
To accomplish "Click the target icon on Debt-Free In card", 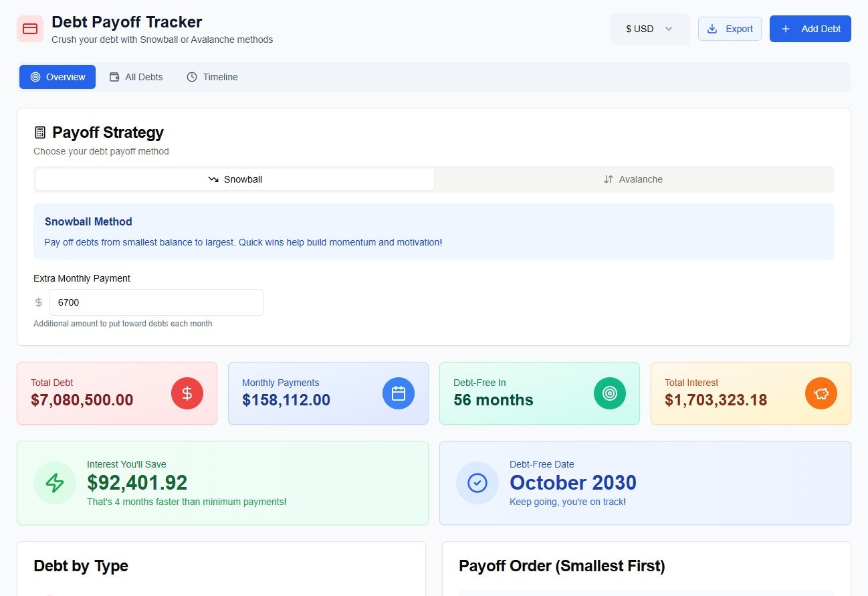I will (610, 393).
